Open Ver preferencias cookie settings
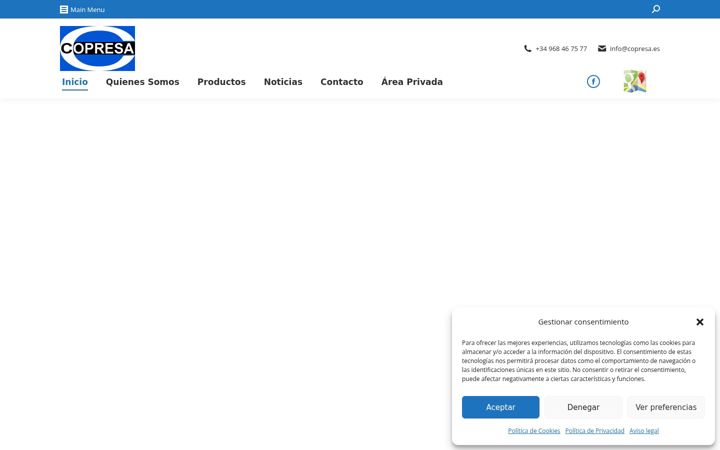The image size is (720, 450). [x=666, y=407]
